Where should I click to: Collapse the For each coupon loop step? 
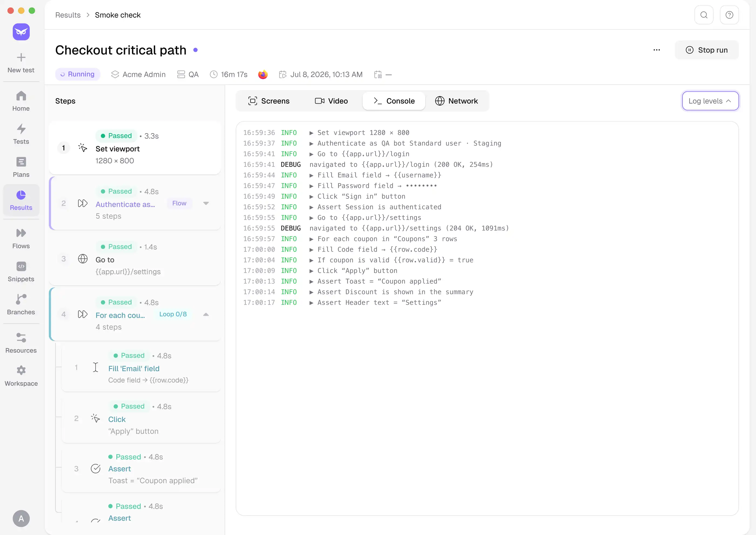click(x=206, y=314)
